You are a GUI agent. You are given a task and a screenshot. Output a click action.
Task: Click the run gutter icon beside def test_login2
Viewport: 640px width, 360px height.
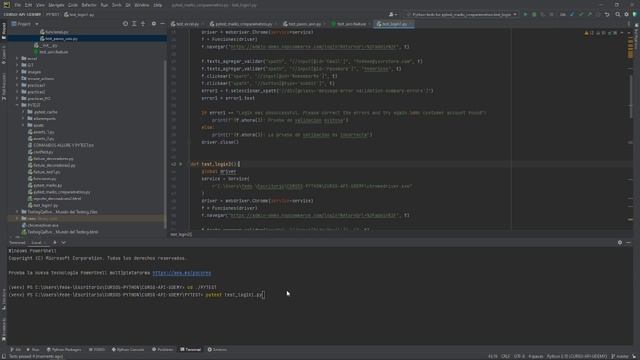pos(181,164)
